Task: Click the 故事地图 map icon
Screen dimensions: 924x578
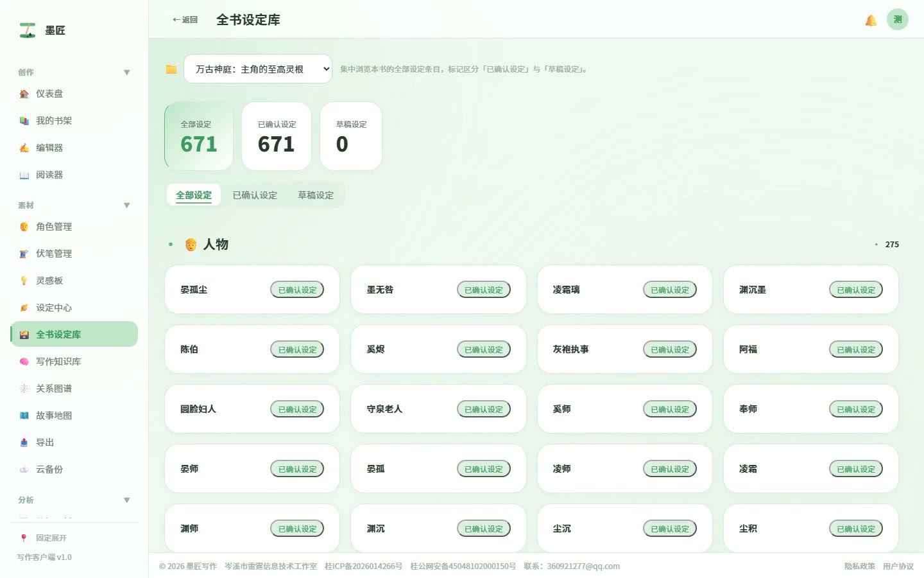Action: [24, 416]
